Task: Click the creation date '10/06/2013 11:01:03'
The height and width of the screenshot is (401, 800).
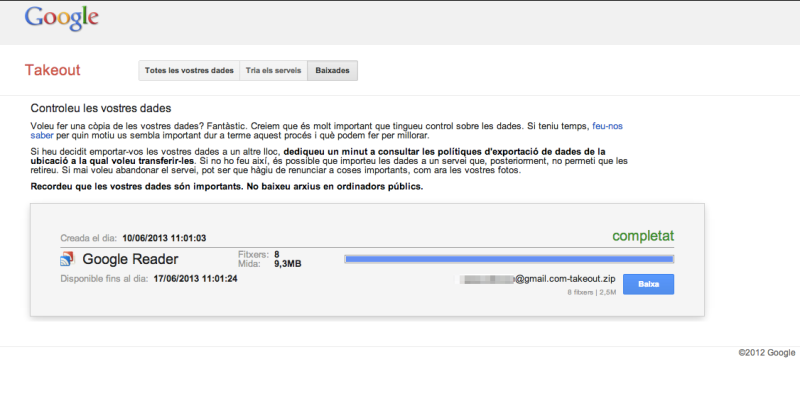Action: [164, 238]
